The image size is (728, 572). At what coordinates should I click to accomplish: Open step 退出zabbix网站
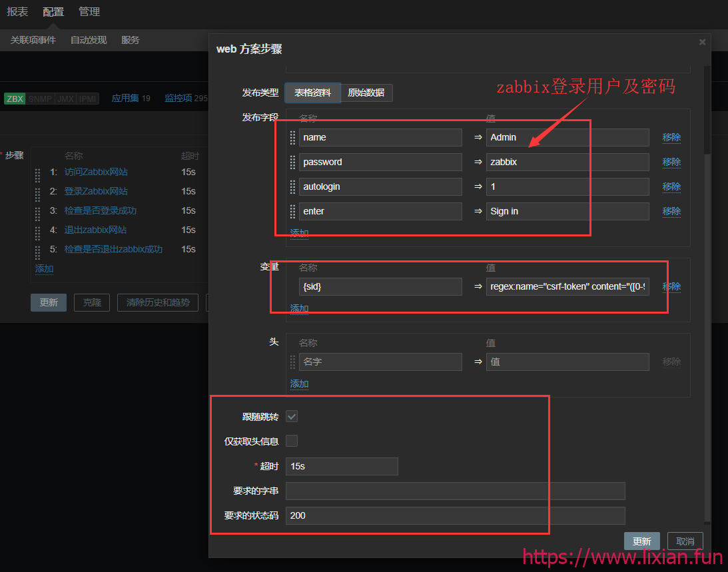coord(95,230)
